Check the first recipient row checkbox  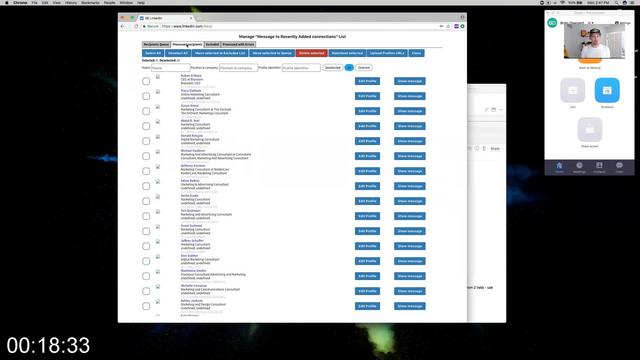(x=146, y=81)
